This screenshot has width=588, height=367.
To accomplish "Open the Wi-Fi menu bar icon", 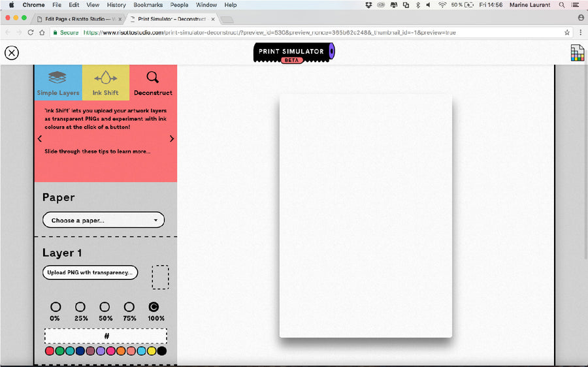I will 442,5.
